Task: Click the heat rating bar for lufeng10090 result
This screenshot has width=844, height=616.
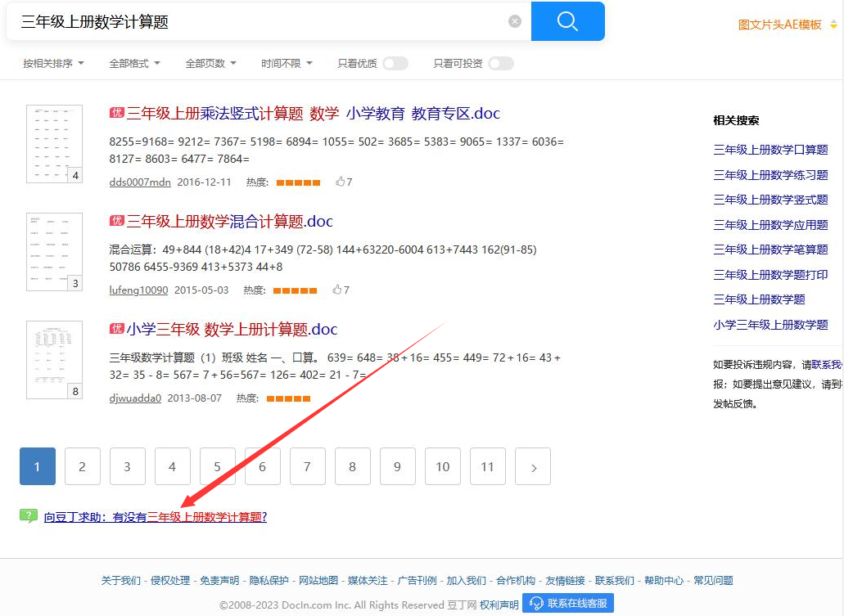Action: (295, 291)
